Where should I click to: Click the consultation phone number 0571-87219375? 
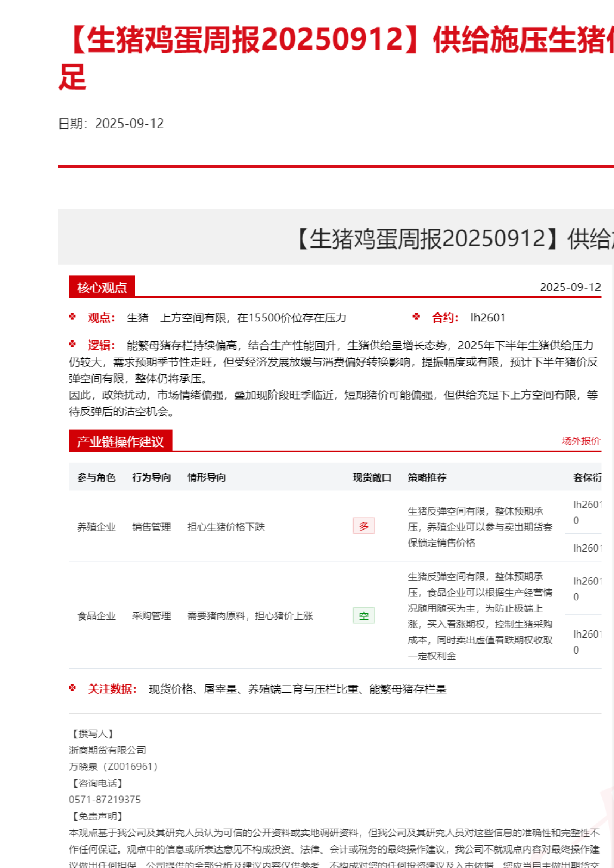(x=104, y=800)
